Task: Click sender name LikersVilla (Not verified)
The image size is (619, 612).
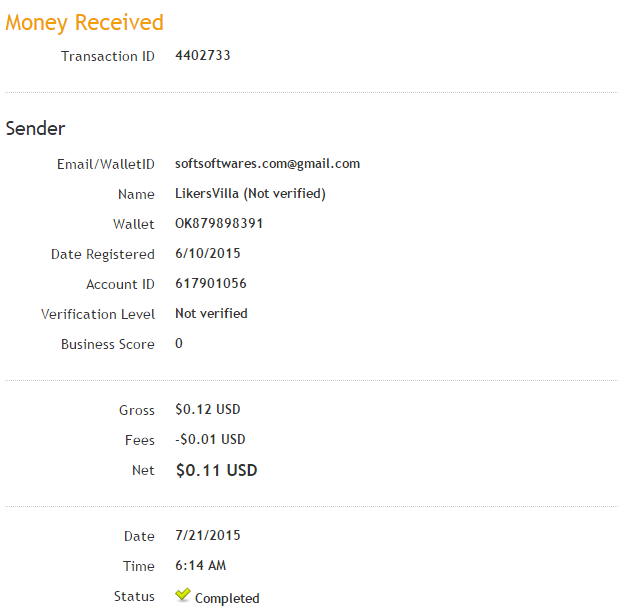Action: pyautogui.click(x=250, y=194)
